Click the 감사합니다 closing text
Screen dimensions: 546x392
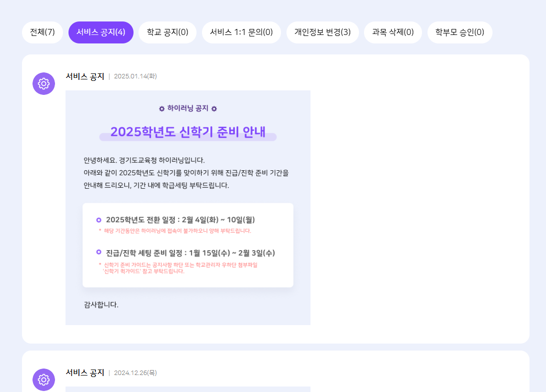click(x=101, y=305)
